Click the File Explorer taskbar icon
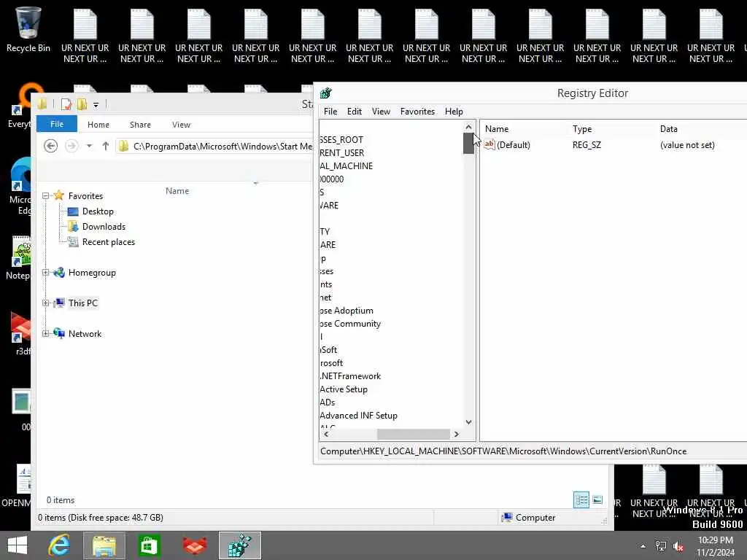The image size is (747, 560). 104,545
